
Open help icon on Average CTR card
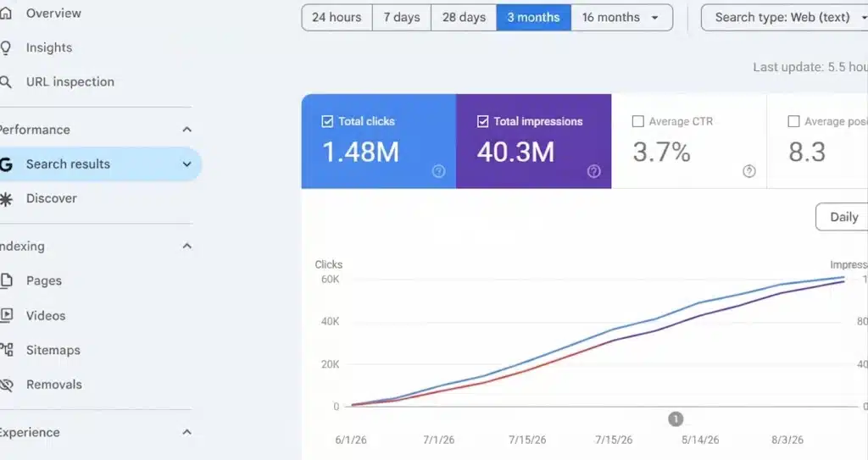click(x=749, y=172)
